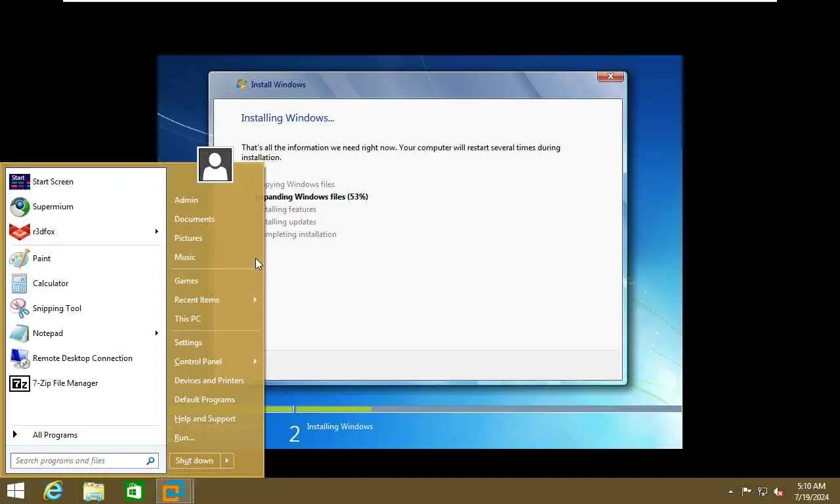Open Music from Start menu
This screenshot has width=840, height=504.
(x=185, y=257)
